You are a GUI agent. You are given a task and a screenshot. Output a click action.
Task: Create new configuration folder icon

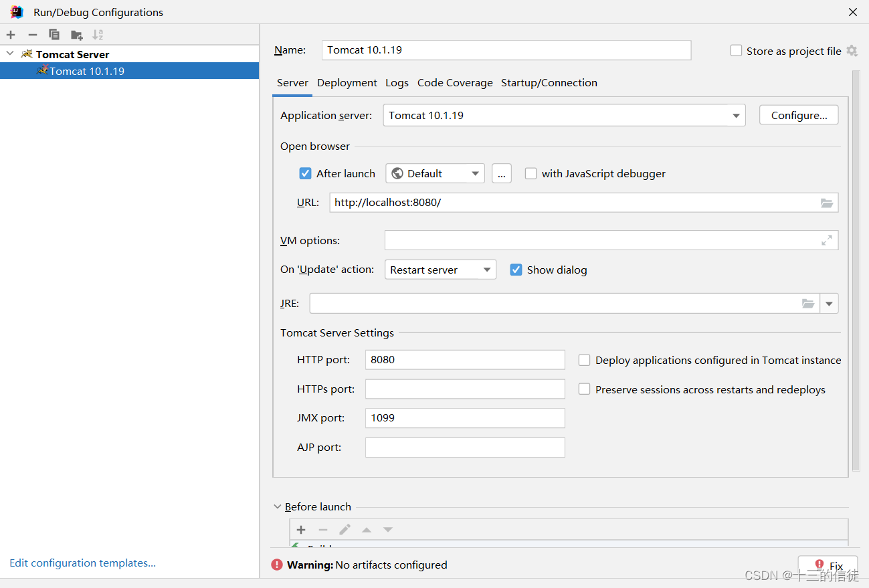click(76, 35)
